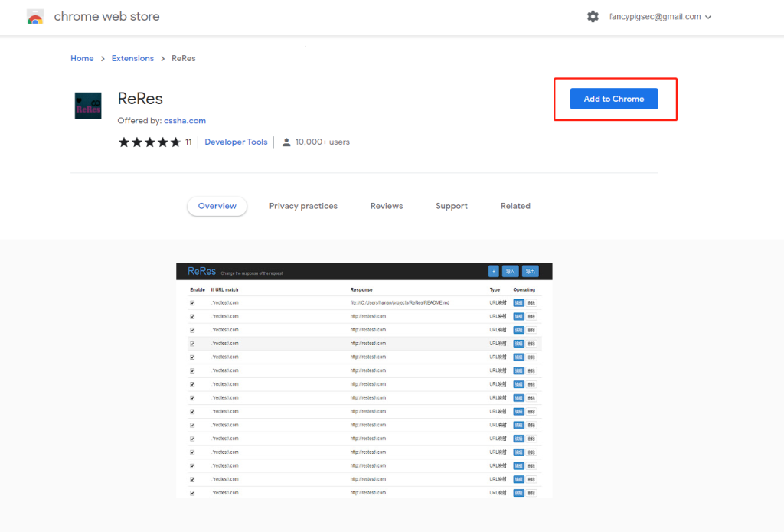Open the Support tab
The height and width of the screenshot is (532, 784).
[452, 206]
